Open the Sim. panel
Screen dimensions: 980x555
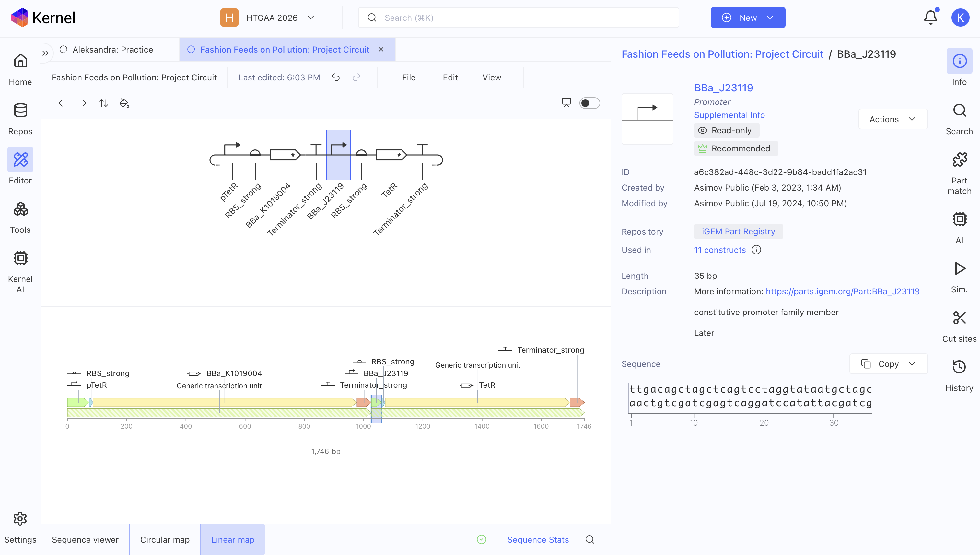click(959, 277)
